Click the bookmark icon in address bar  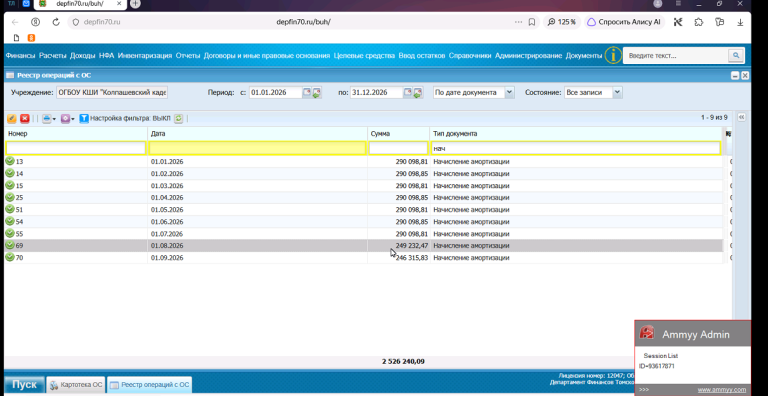[531, 22]
